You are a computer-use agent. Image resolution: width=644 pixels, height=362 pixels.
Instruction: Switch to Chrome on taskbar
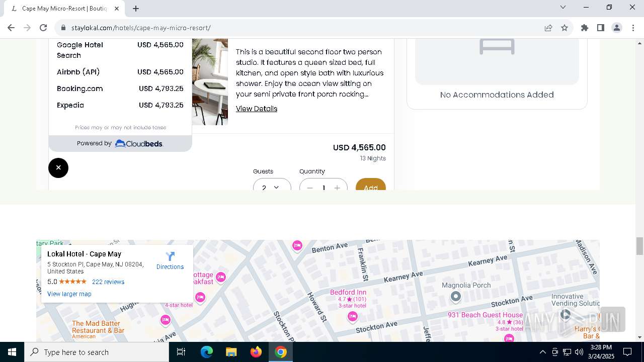[x=281, y=352]
